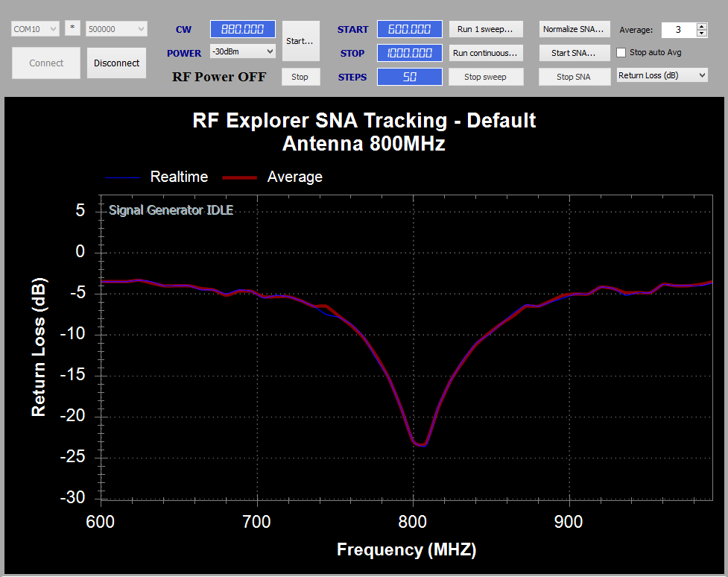Image resolution: width=728 pixels, height=577 pixels.
Task: Click the Stop SNA button
Action: [x=575, y=77]
